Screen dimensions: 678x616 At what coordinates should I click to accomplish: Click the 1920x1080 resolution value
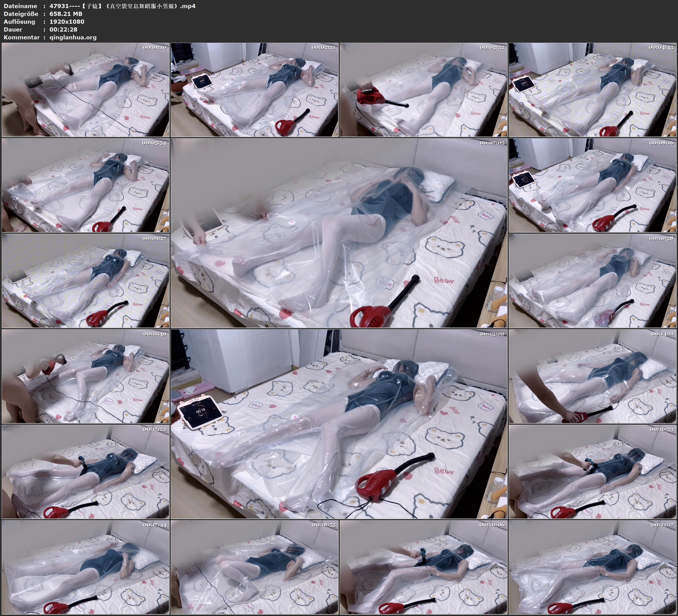(66, 22)
